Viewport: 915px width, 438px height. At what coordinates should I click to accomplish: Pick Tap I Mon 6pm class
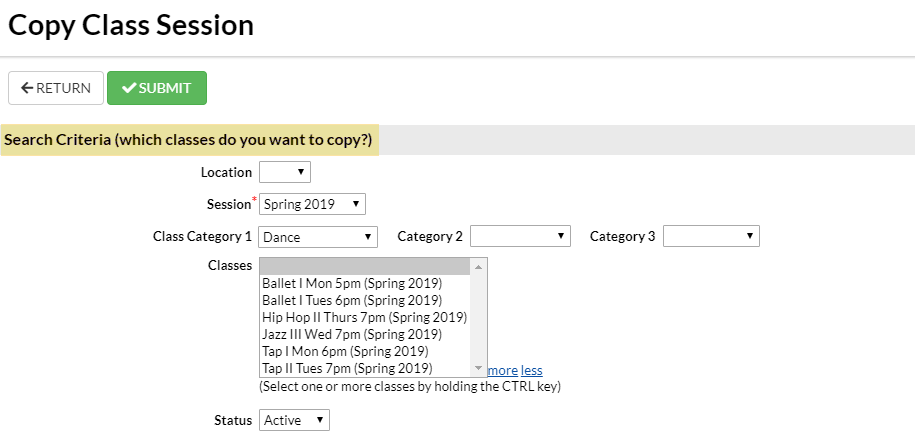(345, 351)
